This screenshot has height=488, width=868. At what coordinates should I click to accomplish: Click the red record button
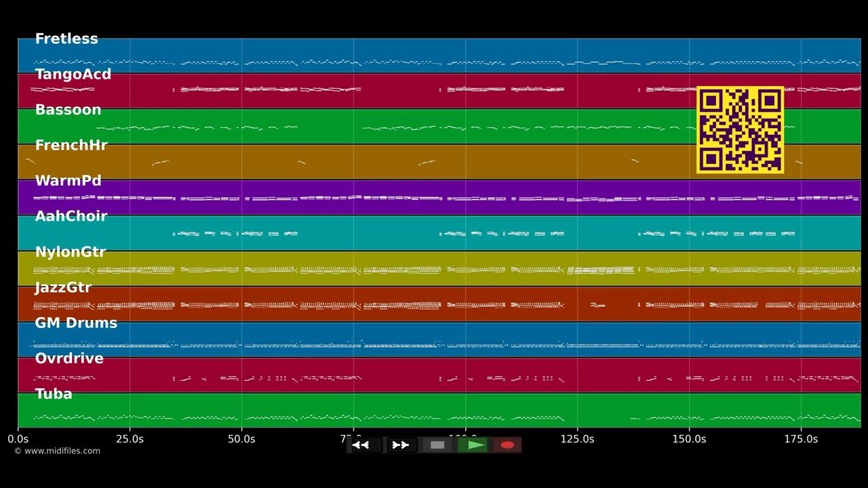[x=507, y=445]
